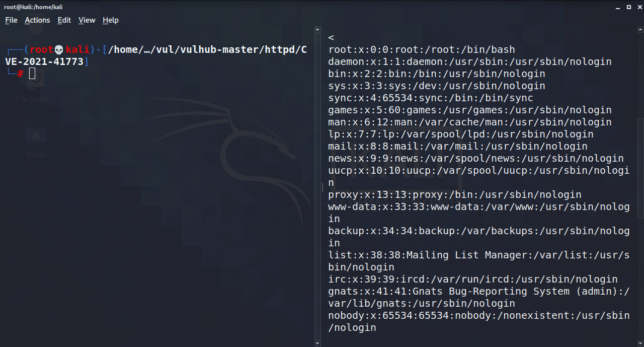The image size is (644, 347).
Task: Minimize the terminal window
Action: tap(619, 7)
